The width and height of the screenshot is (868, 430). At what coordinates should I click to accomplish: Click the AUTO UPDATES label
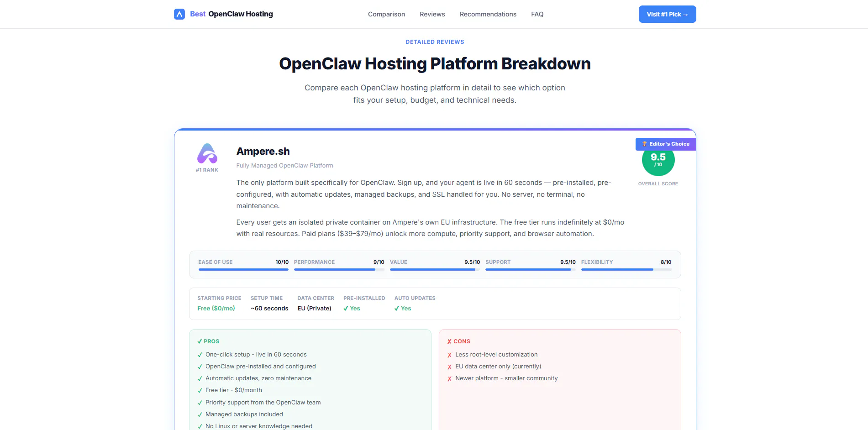[415, 298]
